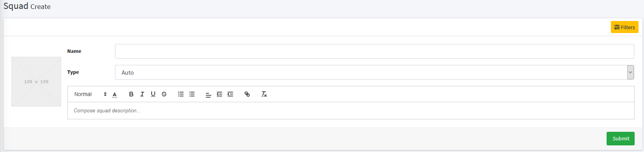Focus the Name input field
Viewport: 644px width, 152px height.
374,51
